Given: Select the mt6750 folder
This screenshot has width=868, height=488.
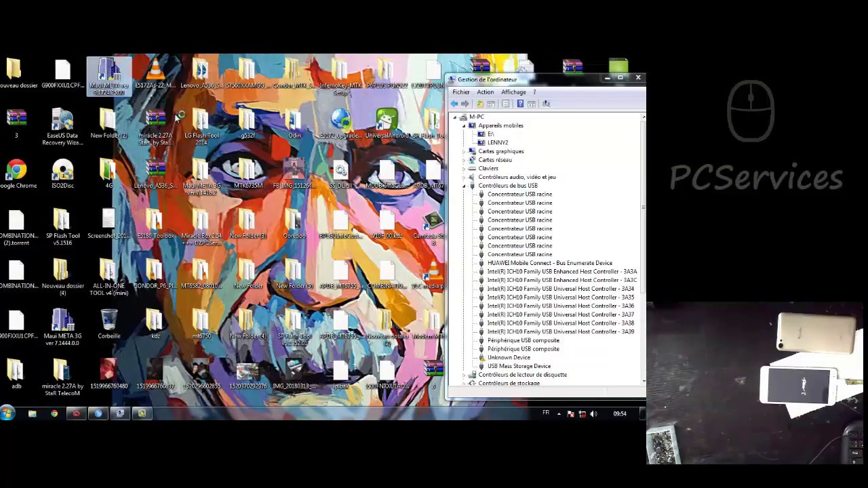Looking at the screenshot, I should [x=201, y=324].
